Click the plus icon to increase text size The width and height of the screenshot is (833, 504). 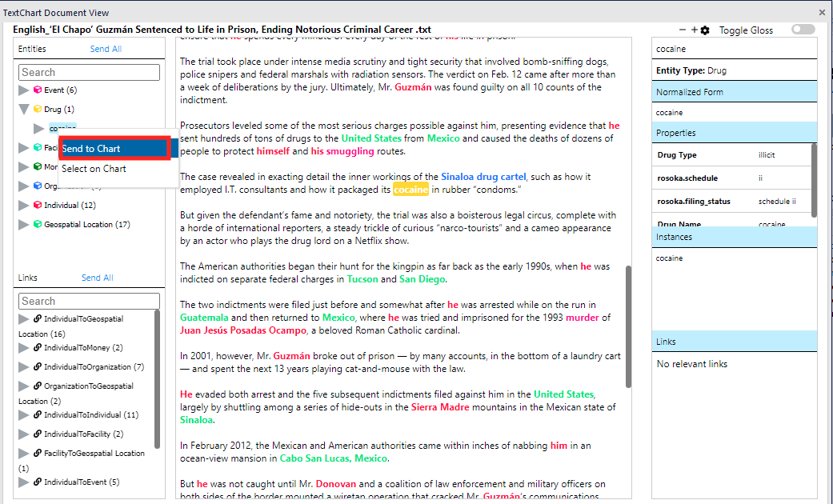694,30
